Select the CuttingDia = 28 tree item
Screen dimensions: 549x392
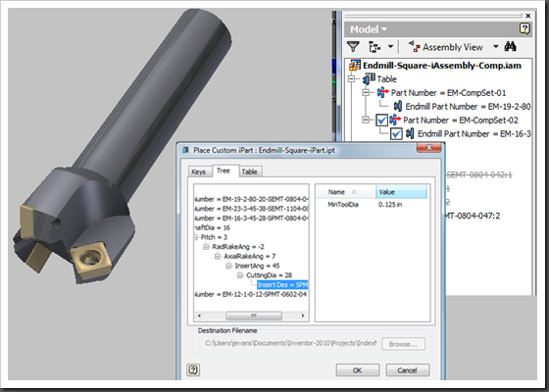coord(269,275)
